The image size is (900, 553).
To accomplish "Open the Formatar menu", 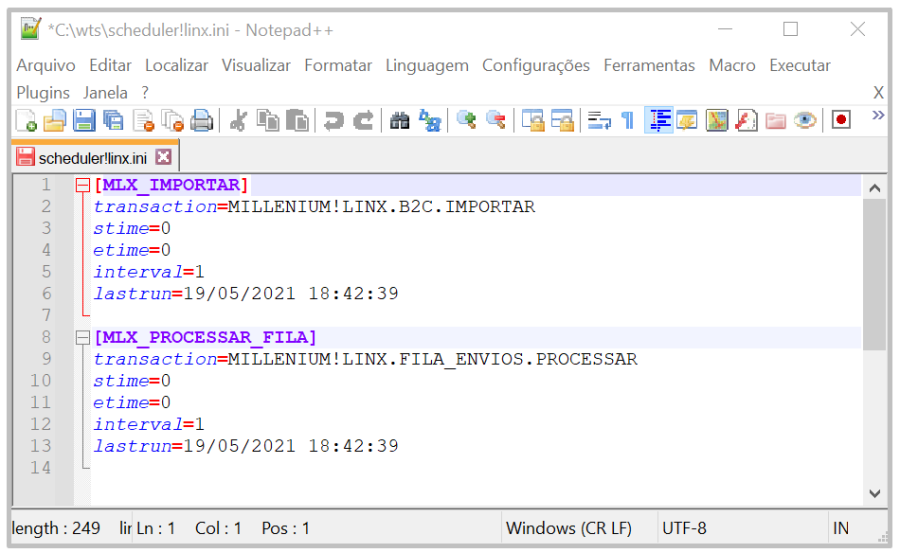I will coord(338,65).
